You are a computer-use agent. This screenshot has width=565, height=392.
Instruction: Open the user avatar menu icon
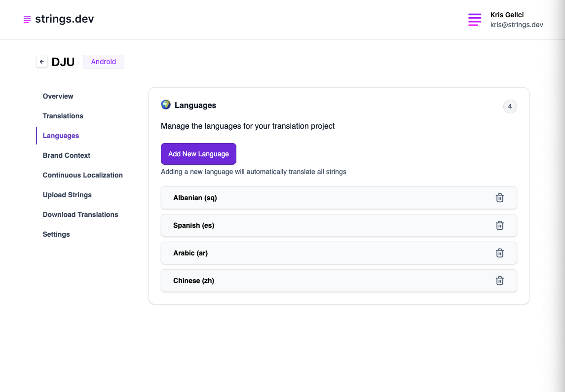[474, 20]
